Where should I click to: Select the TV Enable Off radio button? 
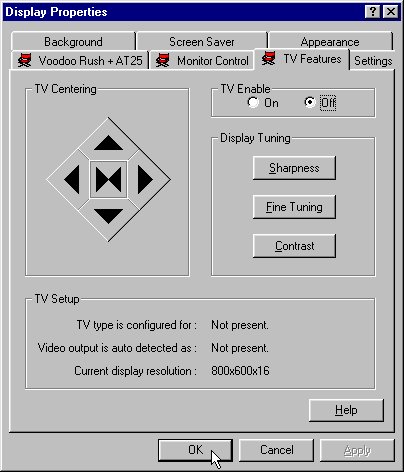pos(310,102)
